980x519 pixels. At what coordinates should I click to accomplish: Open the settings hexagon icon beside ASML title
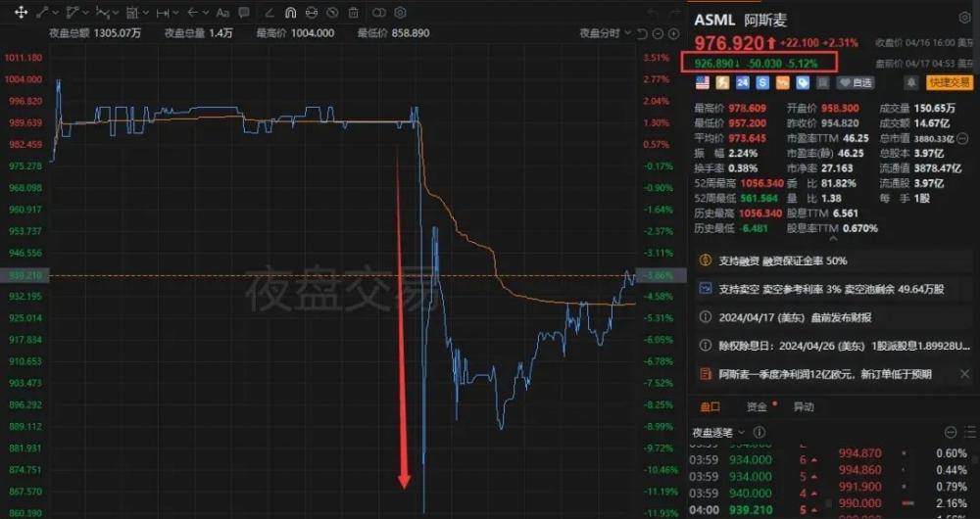[965, 18]
